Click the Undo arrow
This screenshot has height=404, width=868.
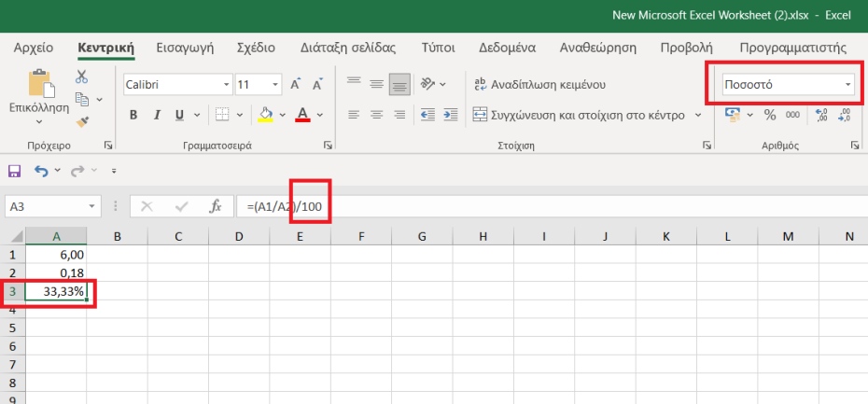click(x=40, y=171)
